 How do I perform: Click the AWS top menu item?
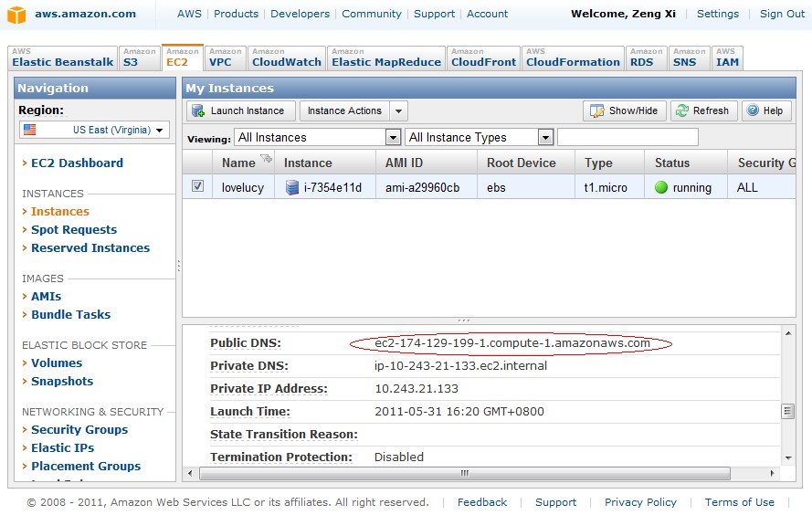(189, 14)
